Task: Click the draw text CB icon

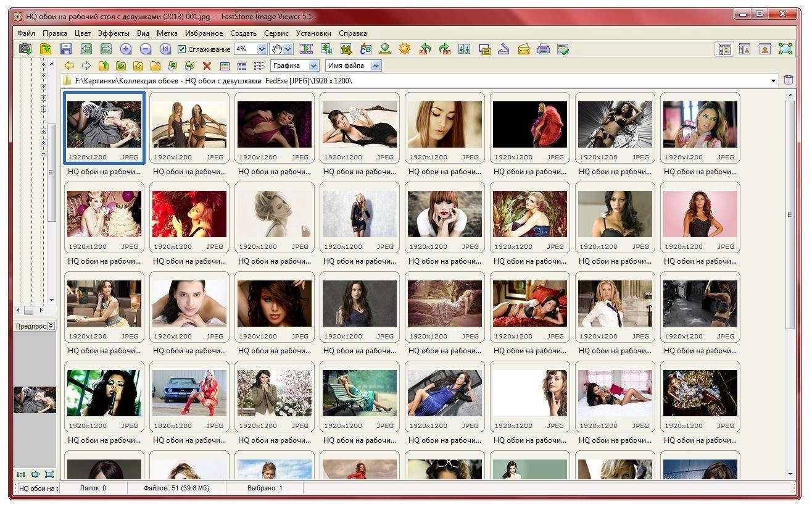Action: (x=365, y=49)
